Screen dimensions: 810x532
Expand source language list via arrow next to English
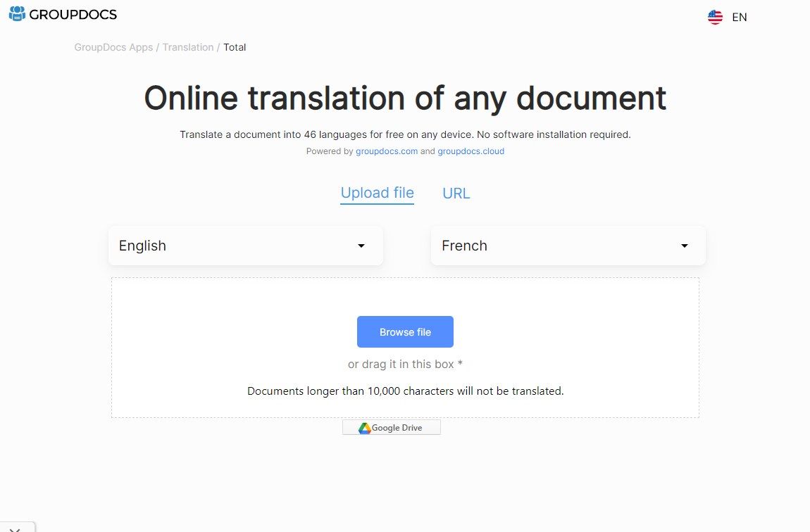[x=361, y=246]
